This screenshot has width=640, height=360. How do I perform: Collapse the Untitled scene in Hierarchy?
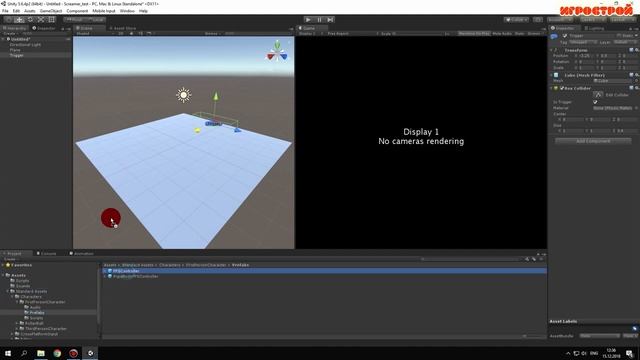[3, 39]
